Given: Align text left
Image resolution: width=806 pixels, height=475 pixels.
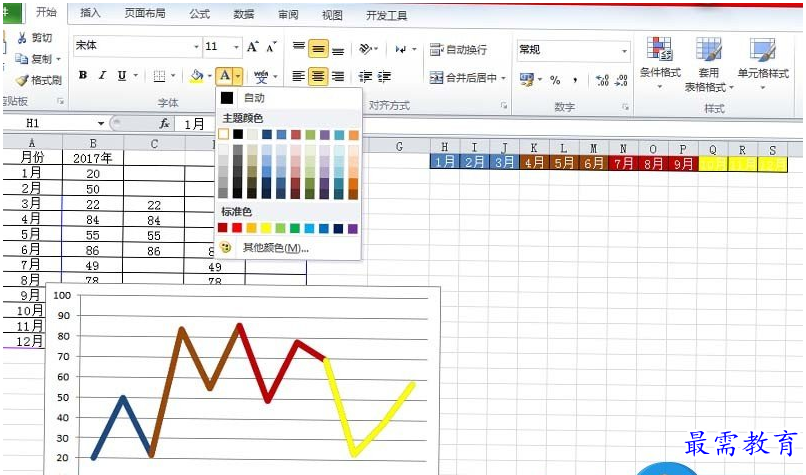Looking at the screenshot, I should point(299,77).
